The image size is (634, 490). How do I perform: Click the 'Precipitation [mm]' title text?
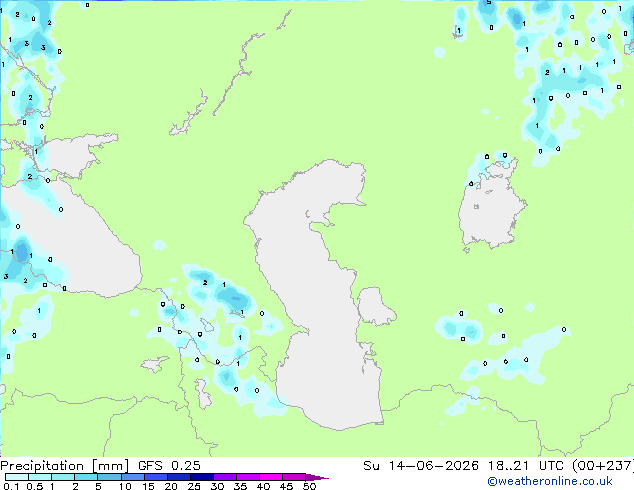64,466
